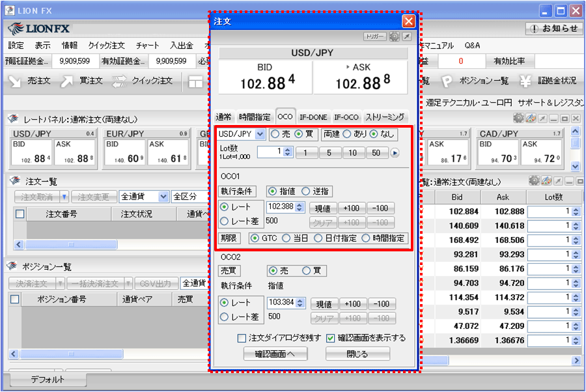Uncheck 確認画面を表示する checkbox
Viewport: 586px width, 392px height.
click(330, 338)
